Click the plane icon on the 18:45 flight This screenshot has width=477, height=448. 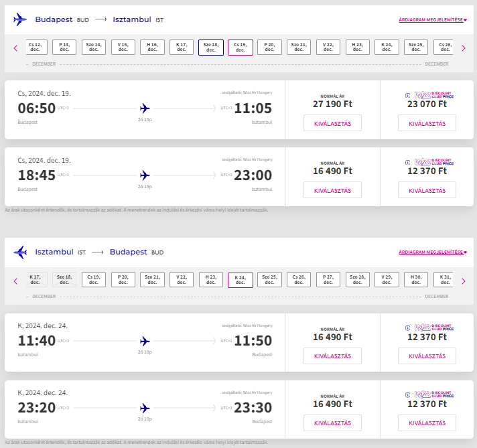click(145, 175)
